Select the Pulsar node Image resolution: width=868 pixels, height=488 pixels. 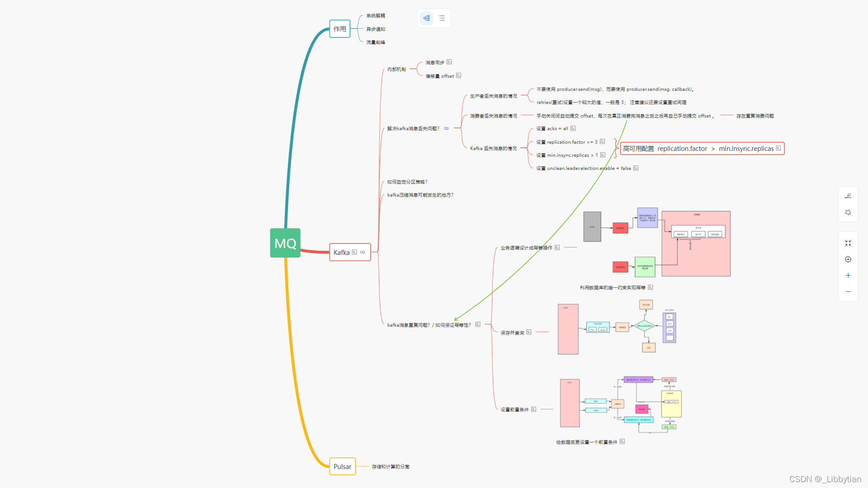342,466
